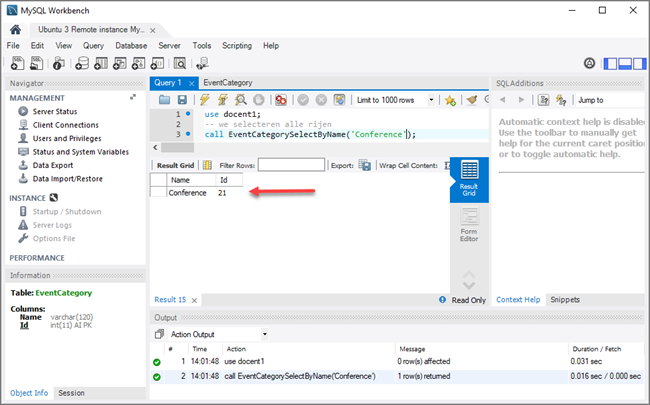
Task: Open script file folder icon in query toolbar
Action: click(165, 99)
